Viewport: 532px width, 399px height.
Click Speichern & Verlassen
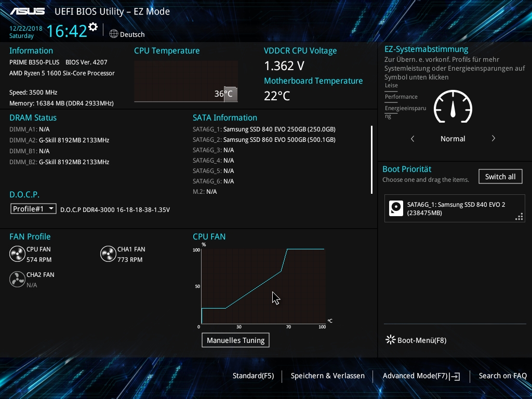pos(328,376)
